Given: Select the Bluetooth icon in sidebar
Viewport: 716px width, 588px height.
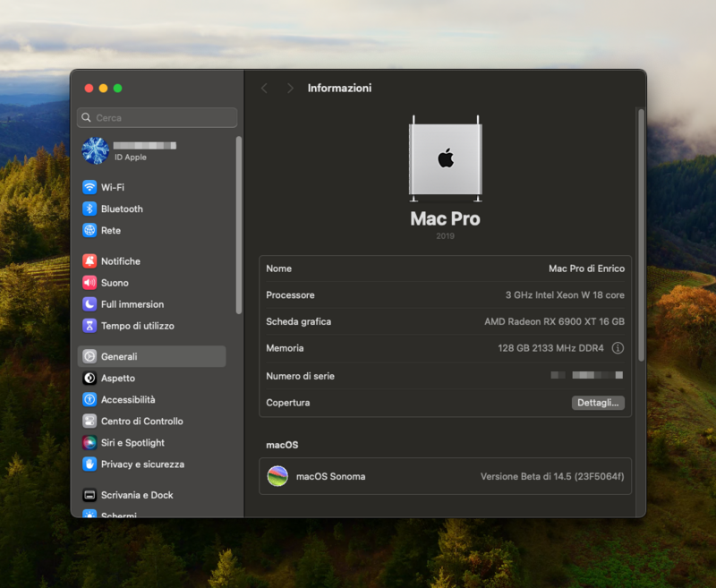Looking at the screenshot, I should [x=89, y=209].
